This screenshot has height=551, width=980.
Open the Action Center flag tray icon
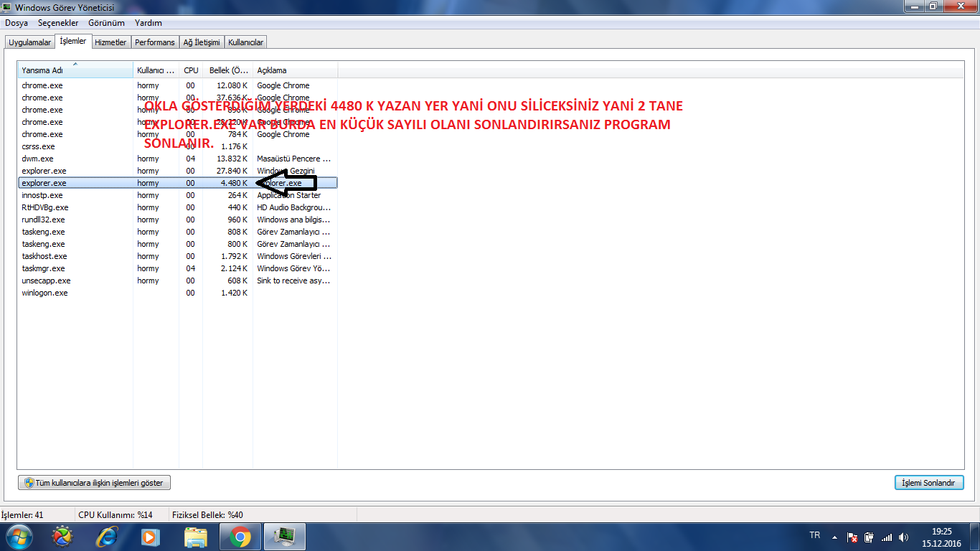pyautogui.click(x=853, y=537)
